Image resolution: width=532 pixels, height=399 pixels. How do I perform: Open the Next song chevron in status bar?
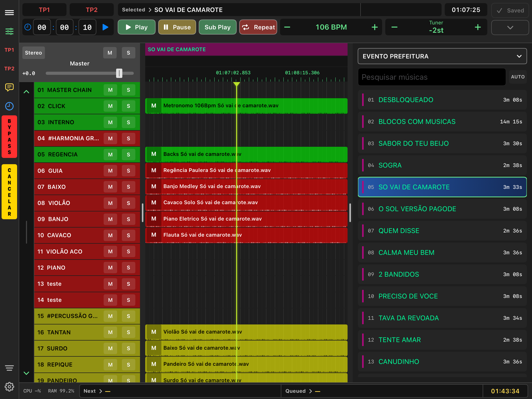click(x=101, y=391)
